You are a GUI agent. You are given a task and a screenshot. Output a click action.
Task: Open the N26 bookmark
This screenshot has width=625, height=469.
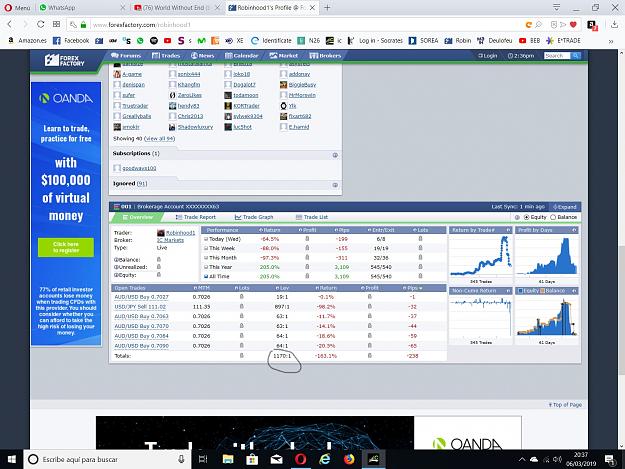pos(309,41)
